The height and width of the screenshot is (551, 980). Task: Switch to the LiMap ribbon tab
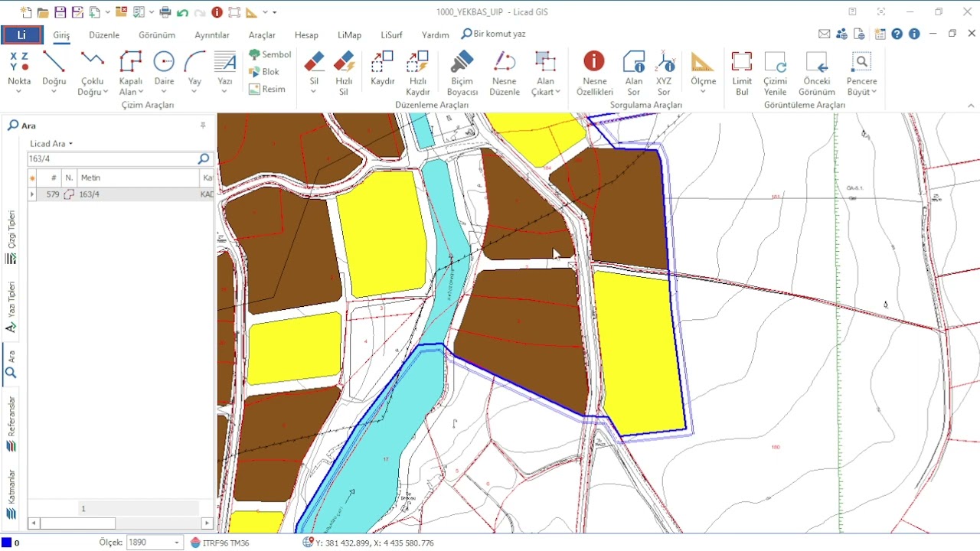(x=349, y=35)
